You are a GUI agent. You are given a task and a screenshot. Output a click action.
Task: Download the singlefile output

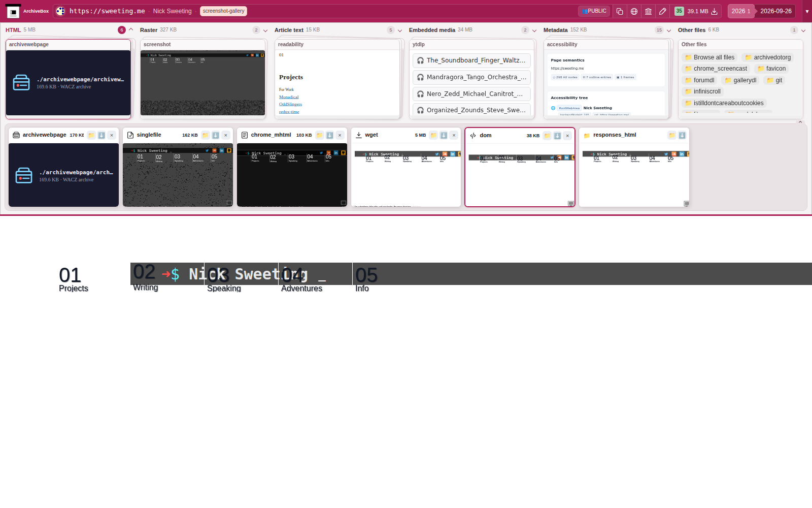[x=216, y=135]
